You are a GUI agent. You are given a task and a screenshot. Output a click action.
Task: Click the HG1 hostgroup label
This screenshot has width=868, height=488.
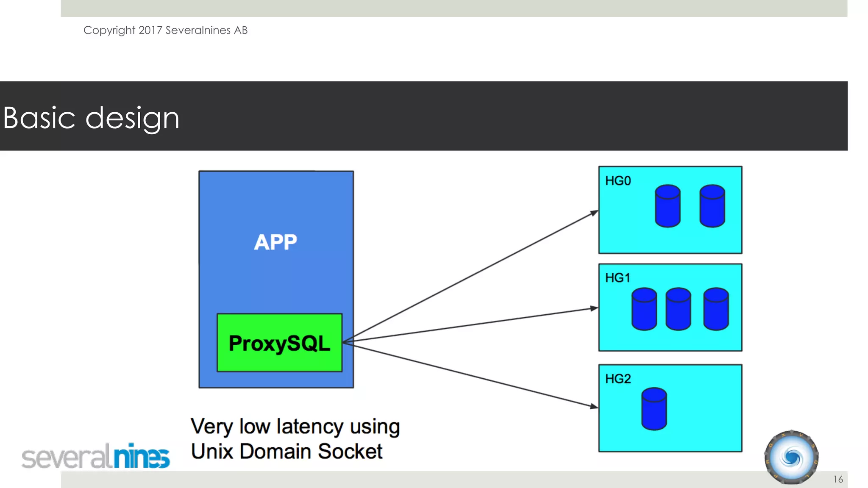618,278
